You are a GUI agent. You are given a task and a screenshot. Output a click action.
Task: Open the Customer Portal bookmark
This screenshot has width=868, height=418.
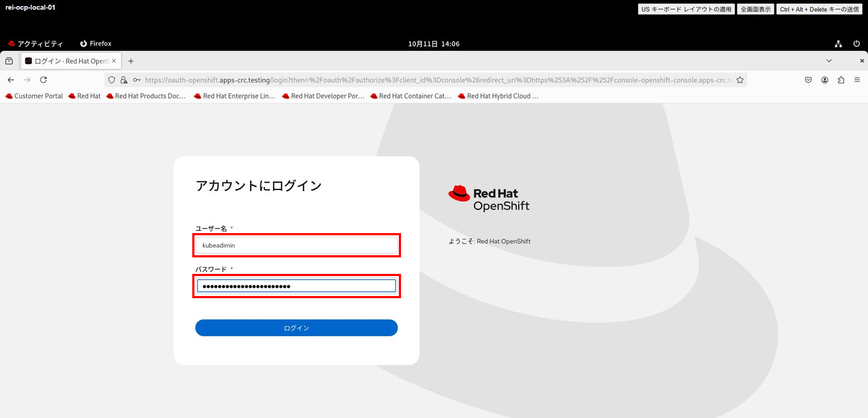[34, 96]
